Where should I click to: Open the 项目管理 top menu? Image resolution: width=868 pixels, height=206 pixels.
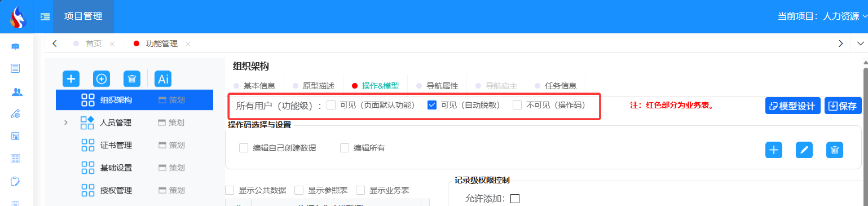[83, 16]
